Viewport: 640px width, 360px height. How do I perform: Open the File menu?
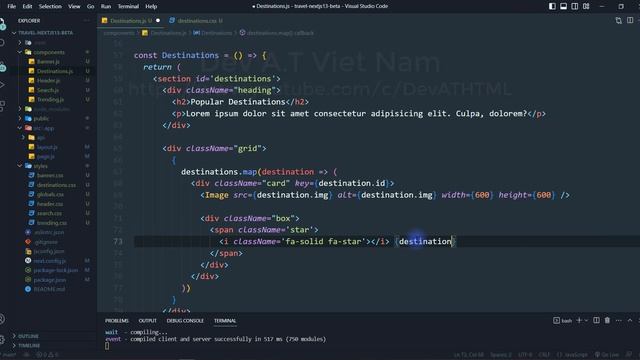coord(12,6)
